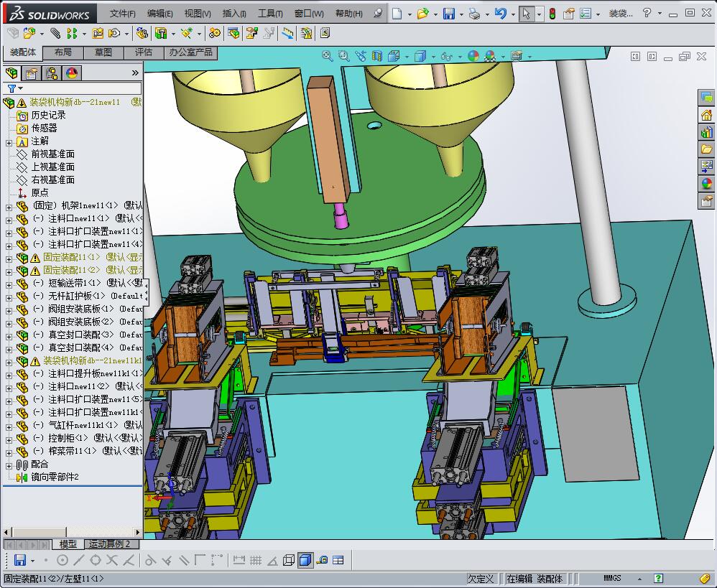Click the Exploded View icon

252,33
